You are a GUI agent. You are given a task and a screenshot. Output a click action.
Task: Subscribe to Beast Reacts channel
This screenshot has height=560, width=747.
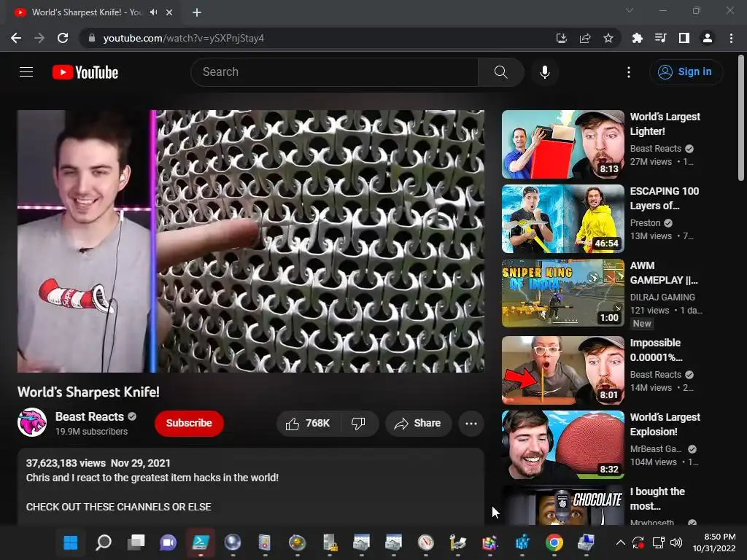point(189,424)
